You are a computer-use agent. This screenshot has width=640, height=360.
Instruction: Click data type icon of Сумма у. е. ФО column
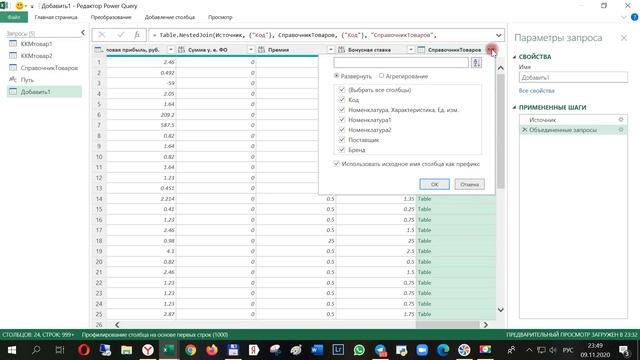point(182,50)
